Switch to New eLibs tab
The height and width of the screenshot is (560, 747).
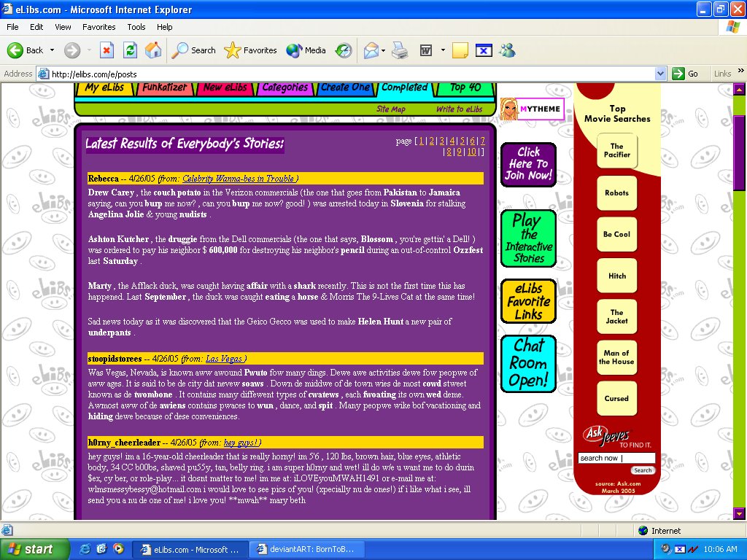[225, 88]
